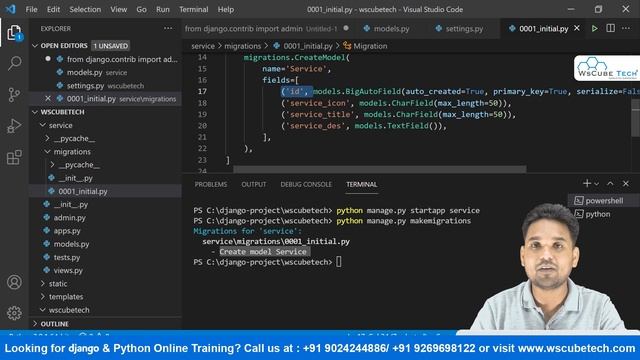
Task: Open models.py from the service folder tree
Action: point(71,244)
